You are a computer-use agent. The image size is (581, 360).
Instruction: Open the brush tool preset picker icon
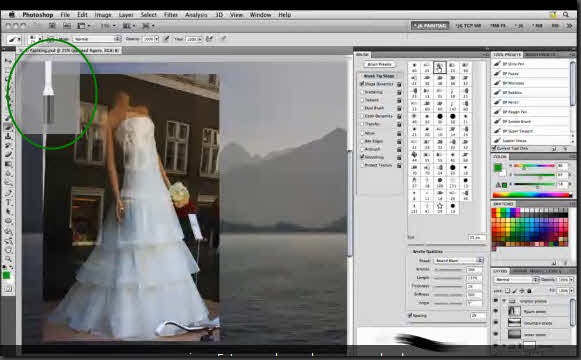(x=14, y=39)
